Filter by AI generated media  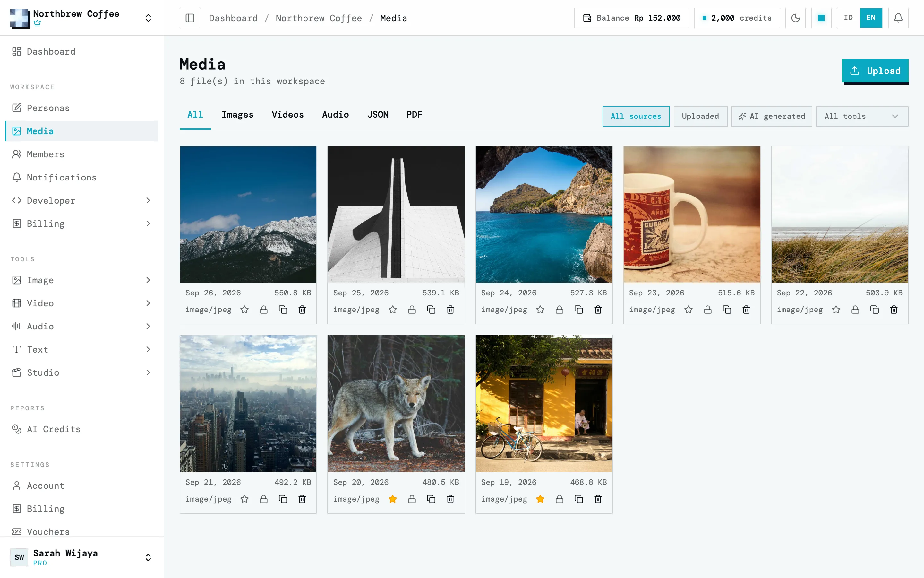click(x=772, y=116)
